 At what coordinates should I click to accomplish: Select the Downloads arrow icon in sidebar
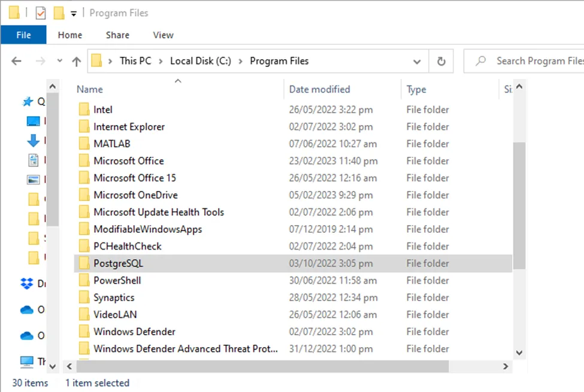(x=34, y=141)
